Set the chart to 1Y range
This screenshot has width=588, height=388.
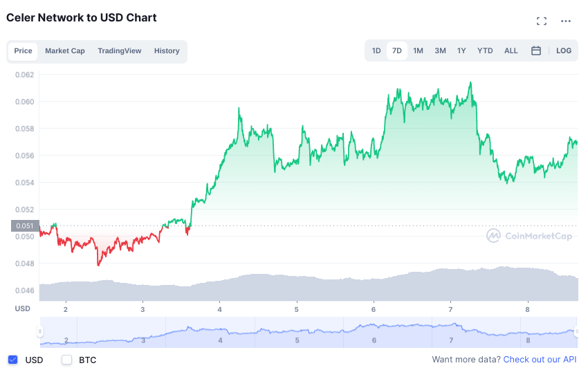click(461, 50)
